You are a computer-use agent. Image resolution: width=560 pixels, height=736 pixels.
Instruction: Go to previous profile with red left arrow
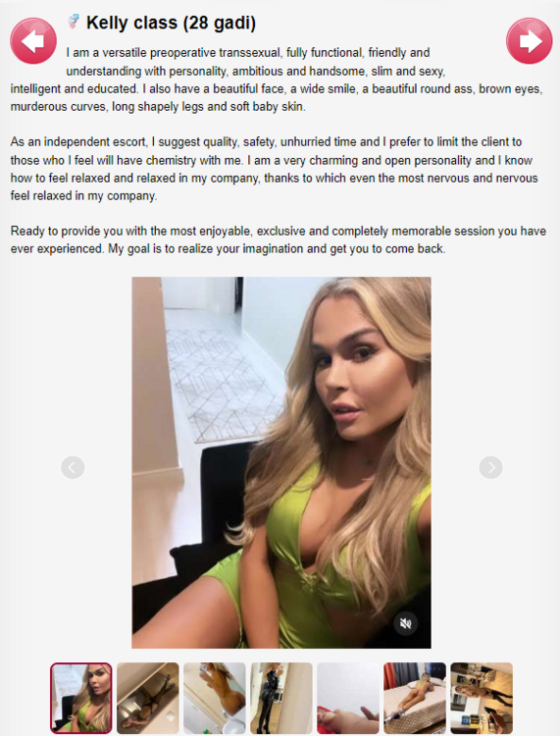[33, 41]
